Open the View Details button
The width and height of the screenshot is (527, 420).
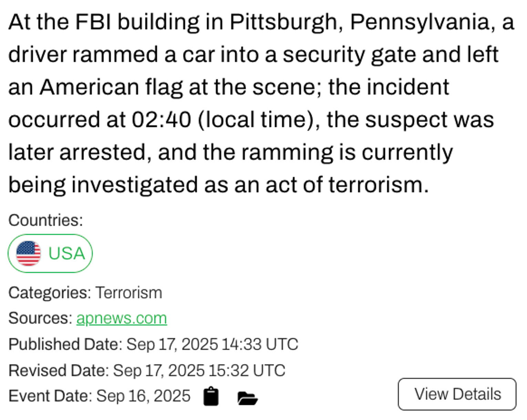457,394
